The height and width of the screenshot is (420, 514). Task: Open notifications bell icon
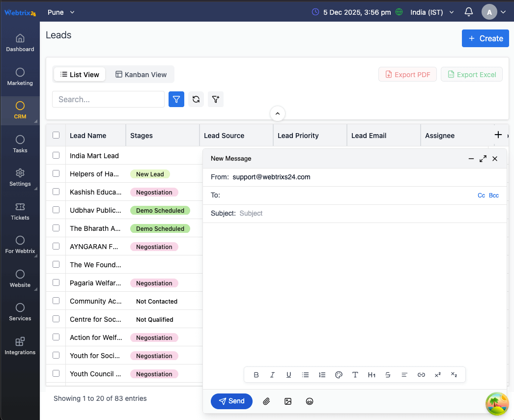469,12
